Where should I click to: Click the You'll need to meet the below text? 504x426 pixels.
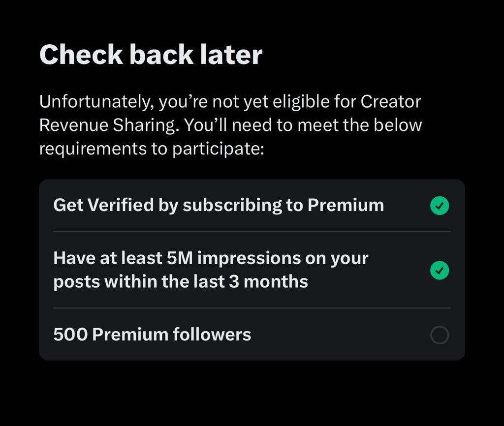click(303, 125)
